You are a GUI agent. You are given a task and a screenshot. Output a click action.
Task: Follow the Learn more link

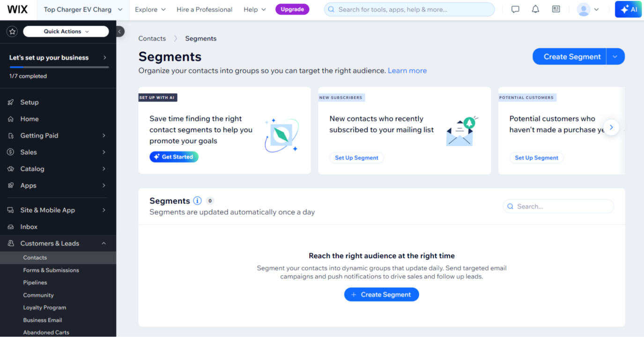coord(407,71)
